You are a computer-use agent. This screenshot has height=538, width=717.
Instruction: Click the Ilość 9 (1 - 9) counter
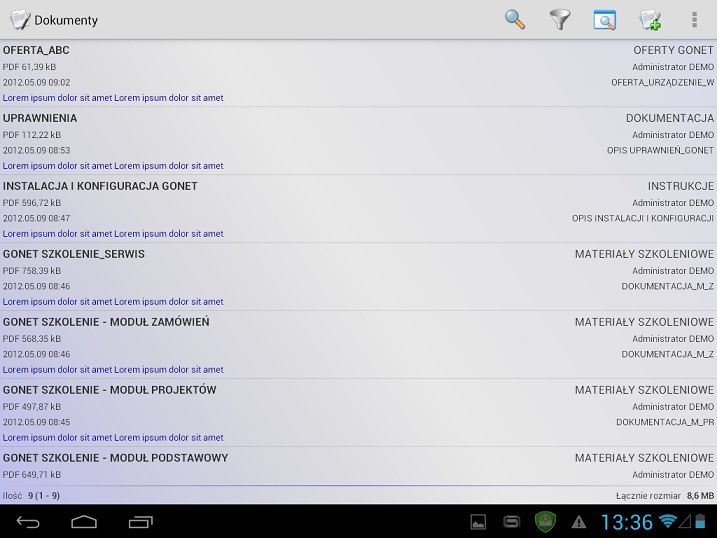[x=31, y=495]
